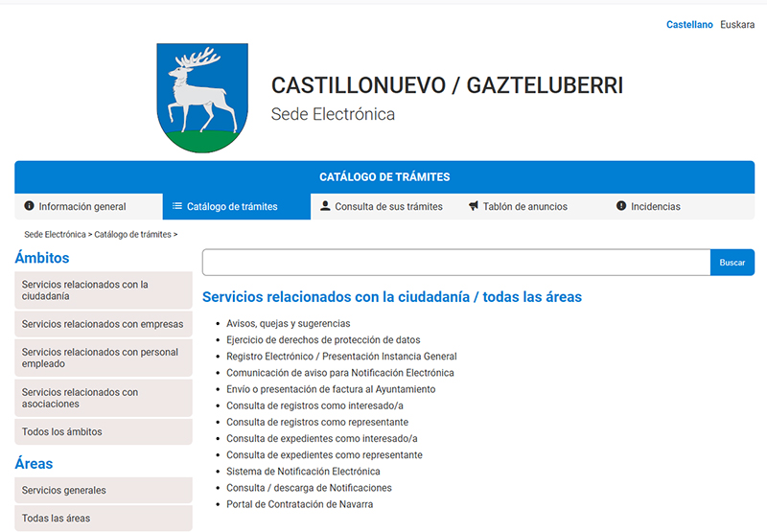The height and width of the screenshot is (532, 767).
Task: Click the Áreas heading
Action: [x=34, y=464]
